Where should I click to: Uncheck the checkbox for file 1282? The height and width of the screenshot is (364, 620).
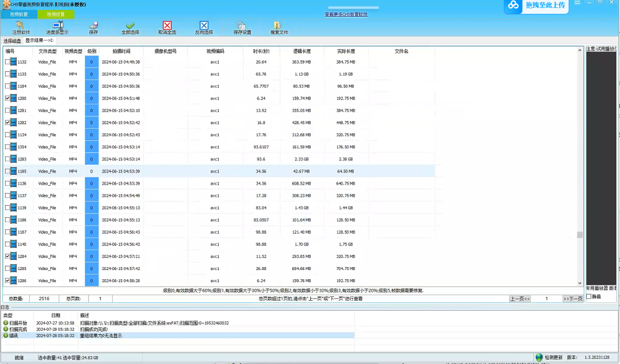tap(7, 123)
